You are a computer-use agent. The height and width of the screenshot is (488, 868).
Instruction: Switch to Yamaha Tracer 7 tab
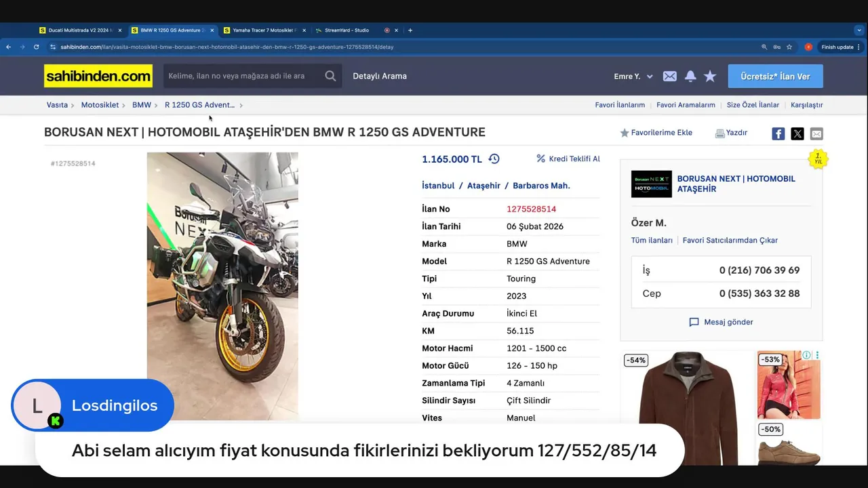tap(264, 30)
